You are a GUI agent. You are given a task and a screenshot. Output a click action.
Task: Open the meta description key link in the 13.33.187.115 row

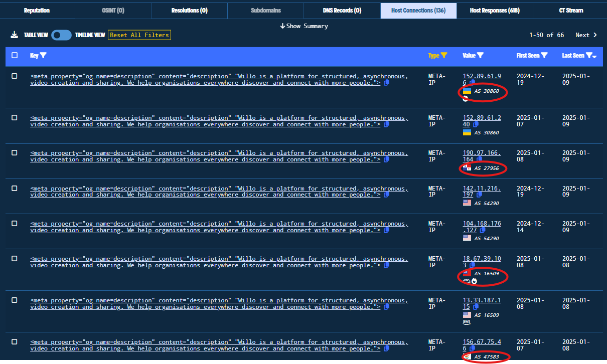pos(219,304)
